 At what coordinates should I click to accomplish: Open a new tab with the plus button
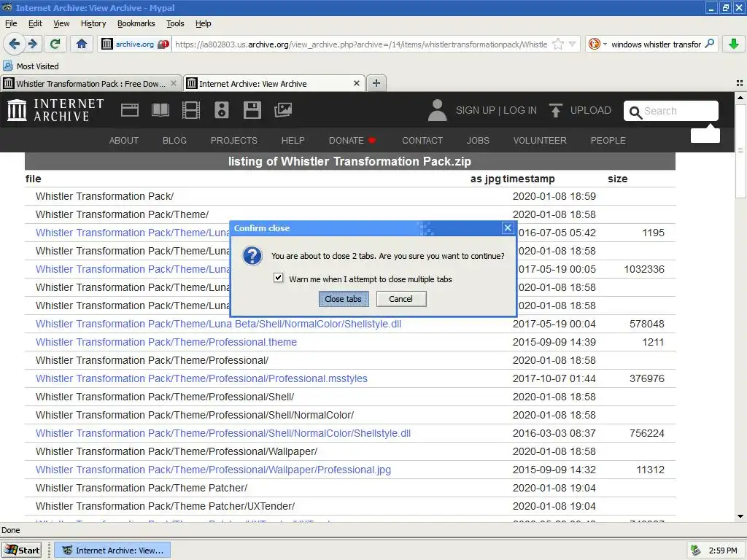click(376, 83)
